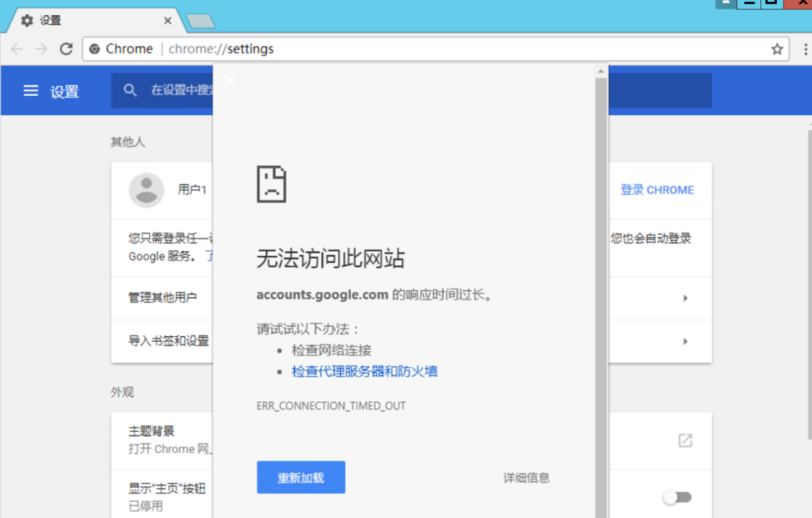Viewport: 812px width, 518px height.
Task: Click the 其他人 section heading
Action: (128, 142)
